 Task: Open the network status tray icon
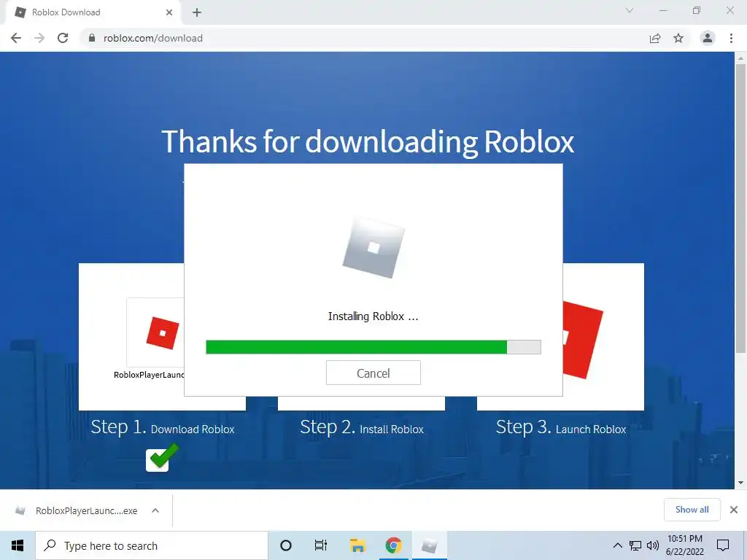(x=635, y=545)
